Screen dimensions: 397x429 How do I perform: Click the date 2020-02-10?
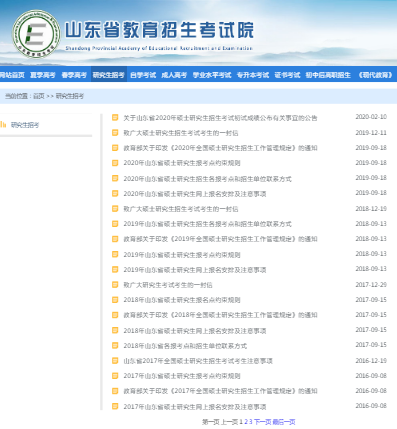click(371, 117)
